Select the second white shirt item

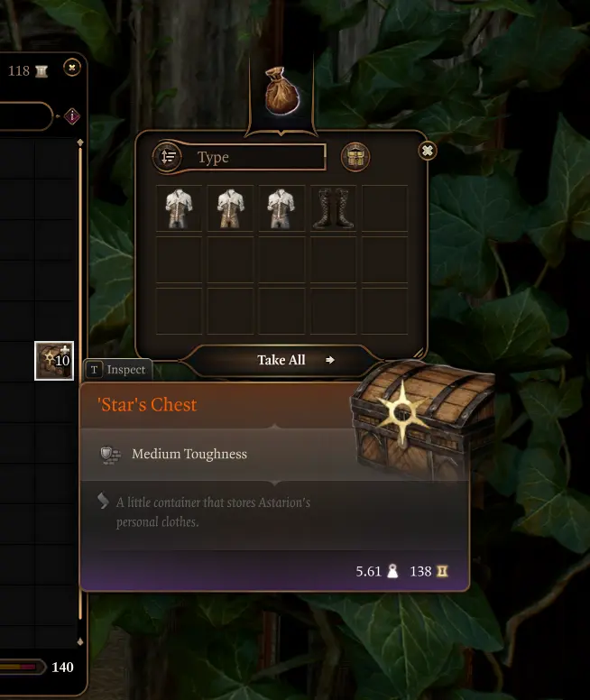(x=230, y=208)
